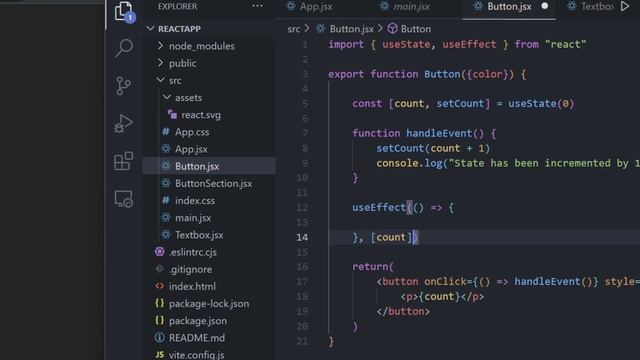
Task: Select the Button.jsx editor tab
Action: pos(509,7)
